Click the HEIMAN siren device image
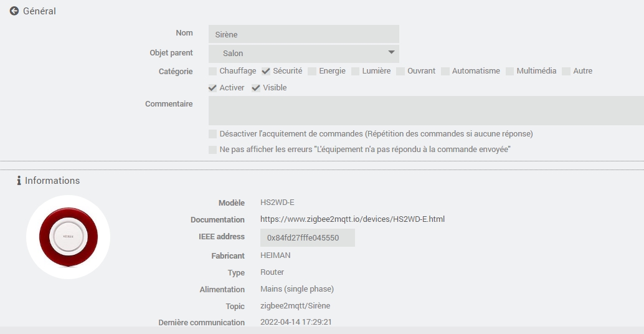The height and width of the screenshot is (334, 644). [x=69, y=237]
